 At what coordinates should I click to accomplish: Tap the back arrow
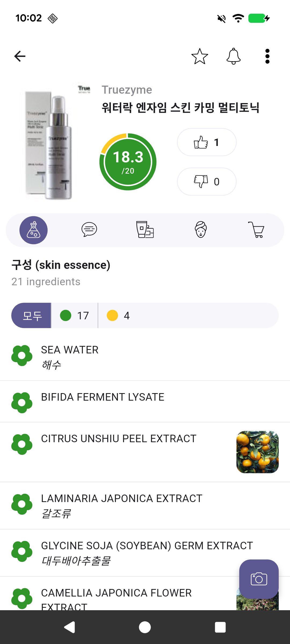point(20,56)
